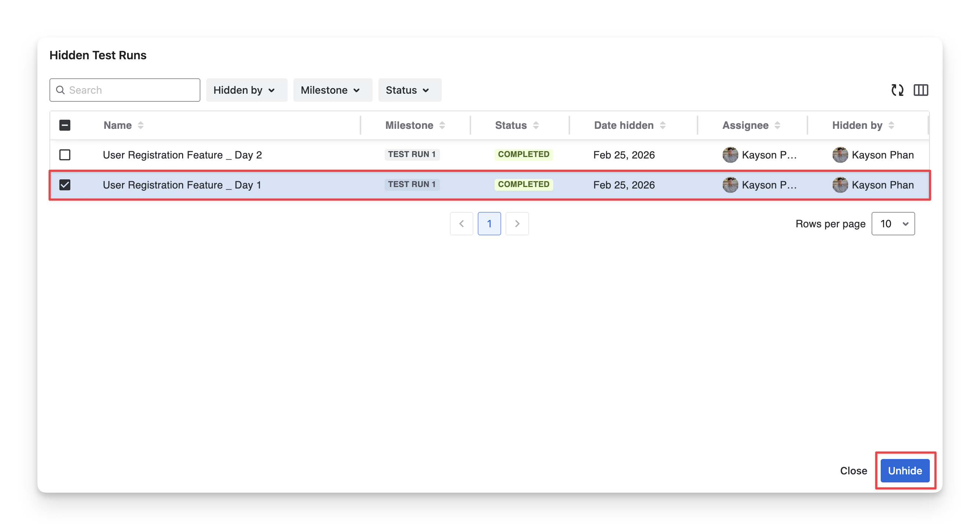Toggle the select-all header checkbox
The width and height of the screenshot is (980, 530).
tap(65, 125)
